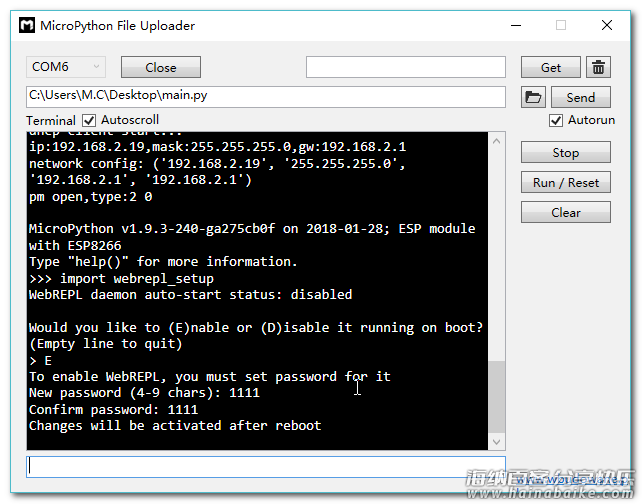Click the Terminal label
642x504 pixels.
point(51,121)
